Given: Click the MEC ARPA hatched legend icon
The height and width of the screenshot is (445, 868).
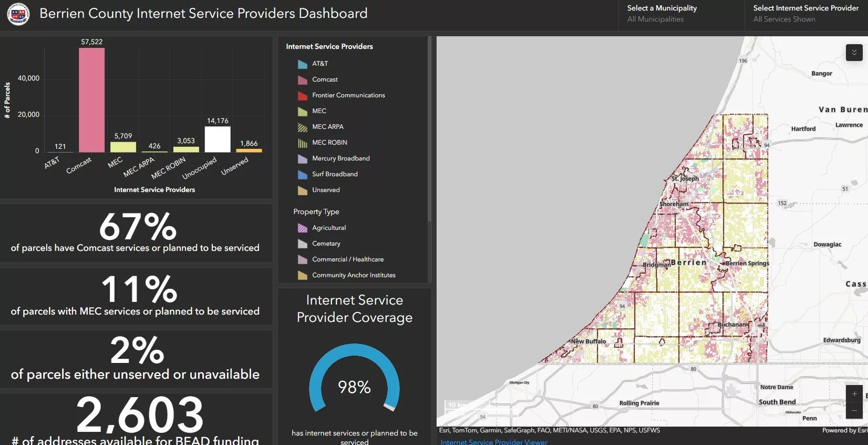Looking at the screenshot, I should pyautogui.click(x=302, y=127).
